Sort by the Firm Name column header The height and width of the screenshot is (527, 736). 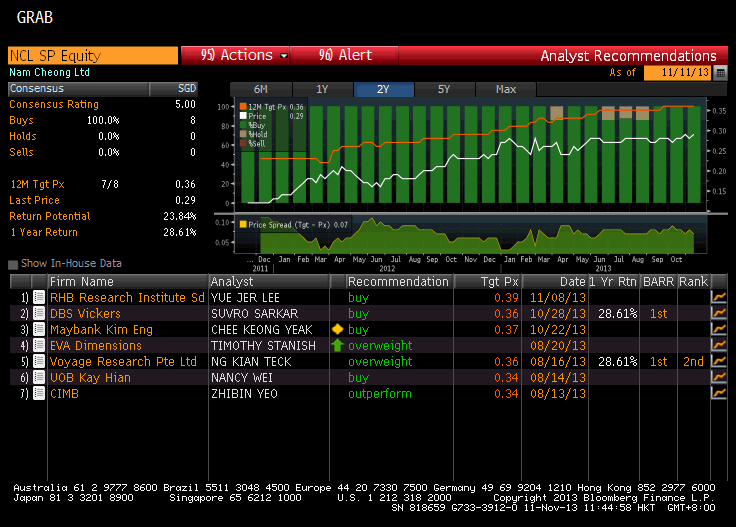point(128,282)
